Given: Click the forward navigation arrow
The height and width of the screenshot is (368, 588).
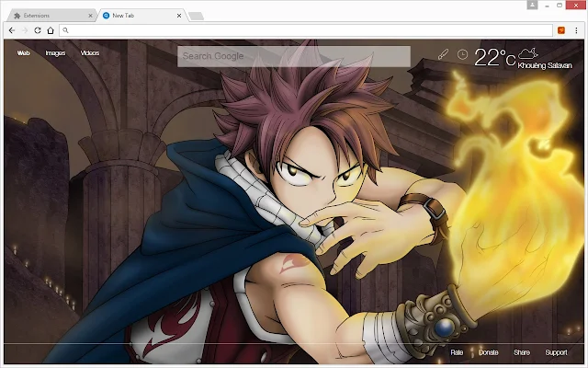Looking at the screenshot, I should (25, 30).
